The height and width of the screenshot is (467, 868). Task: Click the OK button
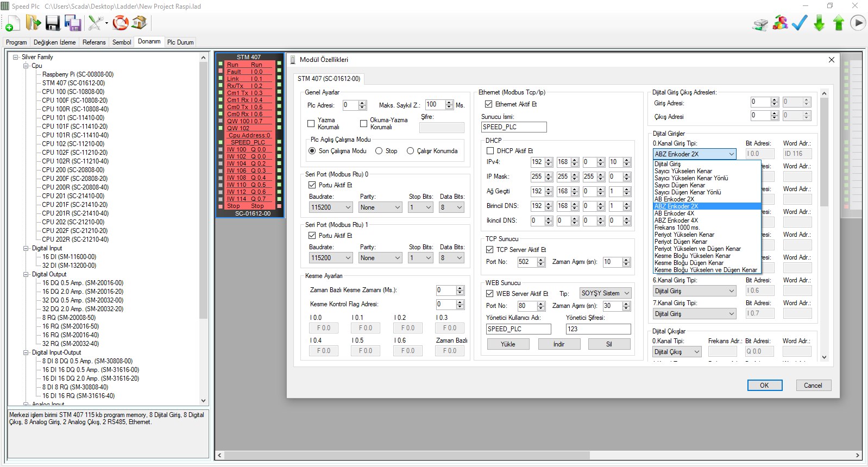tap(764, 386)
